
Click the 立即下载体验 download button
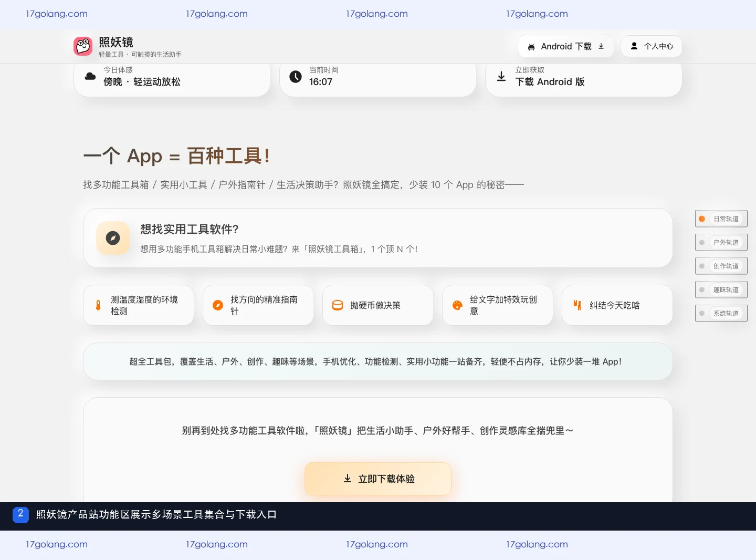click(x=378, y=479)
